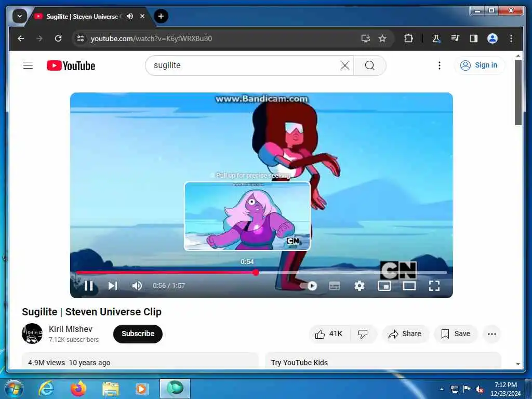Open Windows Media Player in taskbar
This screenshot has height=399, width=532.
click(141, 389)
